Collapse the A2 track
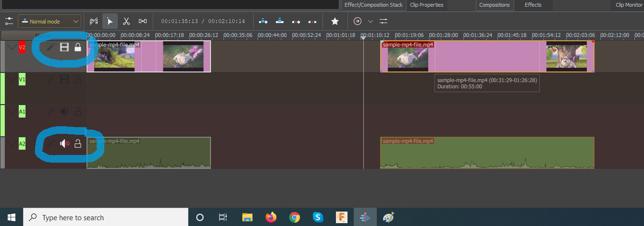Image resolution: width=644 pixels, height=226 pixels. click(x=12, y=143)
